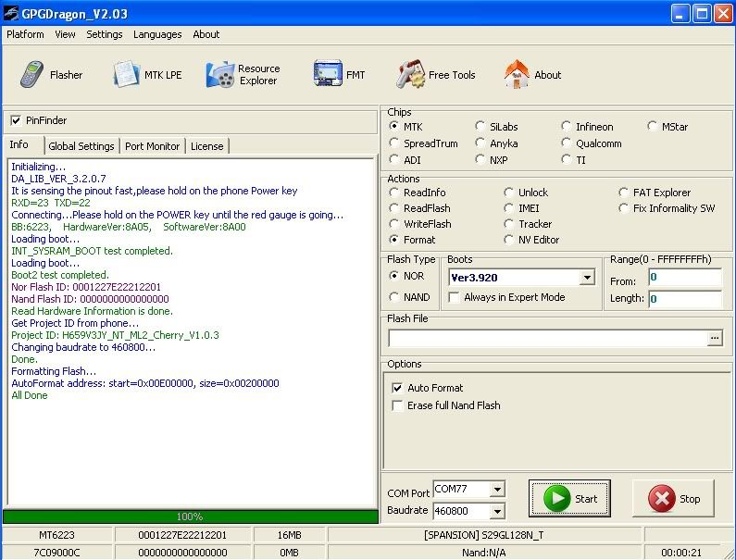Click the Range Length input field
The width and height of the screenshot is (736, 560).
coord(685,299)
